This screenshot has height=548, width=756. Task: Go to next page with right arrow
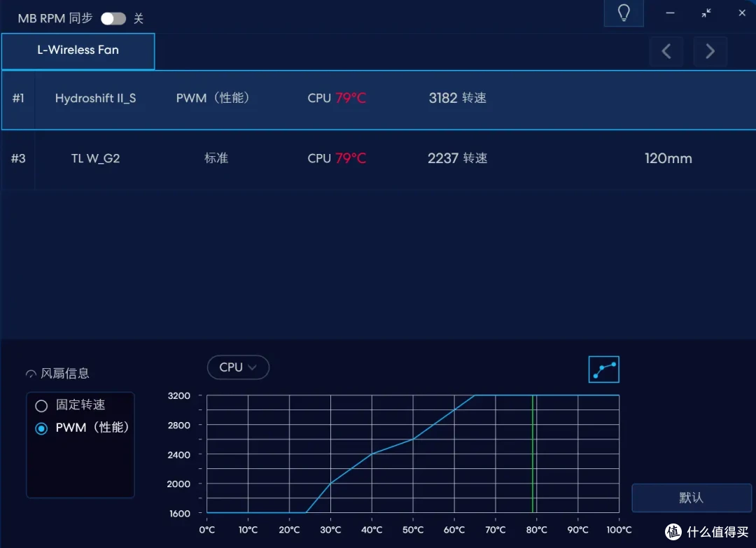pos(710,51)
